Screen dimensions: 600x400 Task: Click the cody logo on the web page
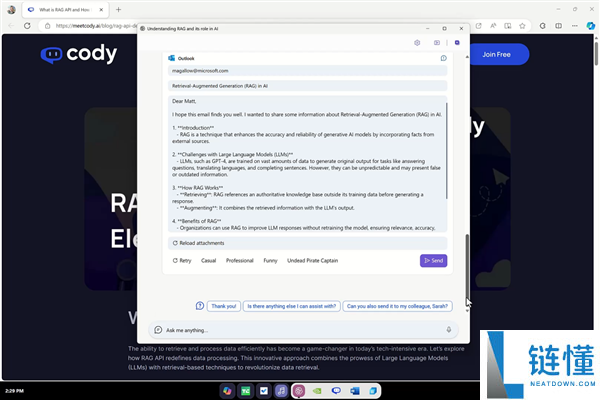79,54
